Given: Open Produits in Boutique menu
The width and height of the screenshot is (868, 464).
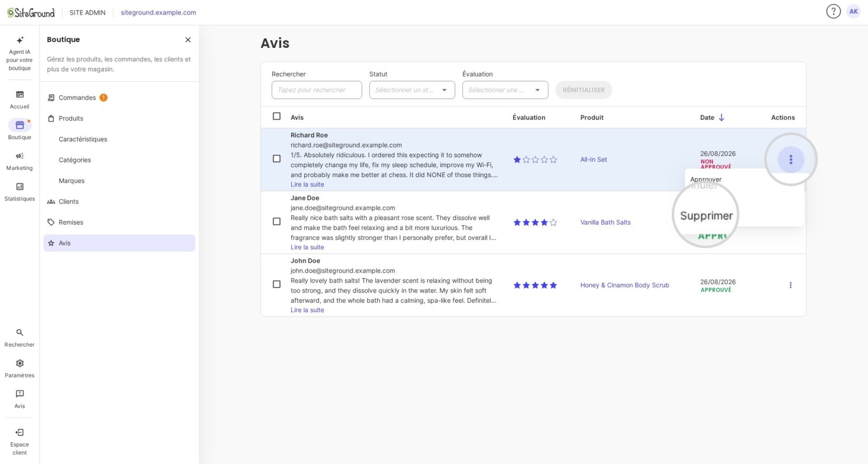Looking at the screenshot, I should click(x=119, y=119).
